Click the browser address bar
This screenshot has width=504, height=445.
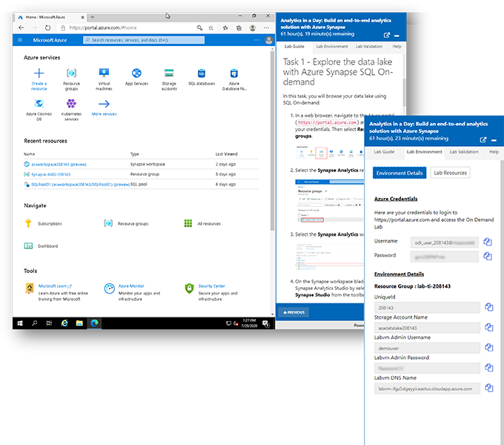click(x=127, y=27)
